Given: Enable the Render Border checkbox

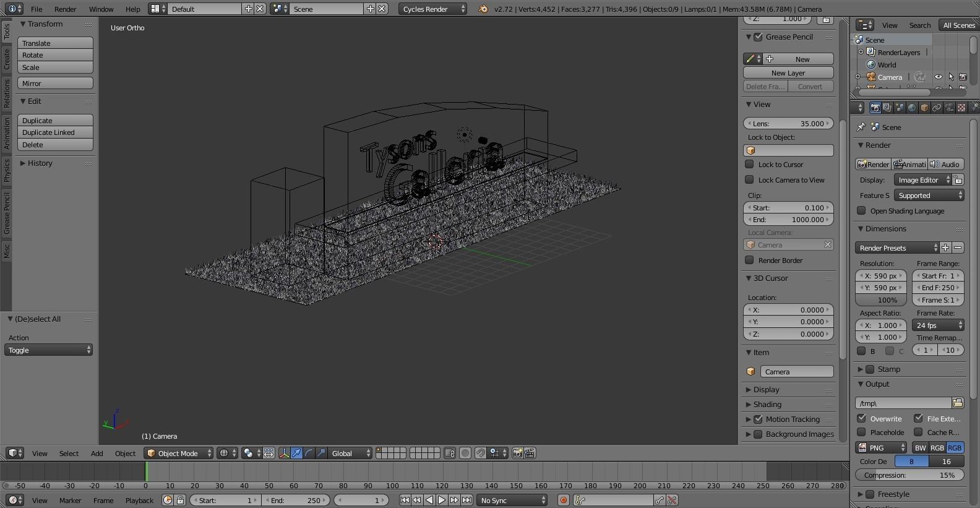Looking at the screenshot, I should [749, 260].
